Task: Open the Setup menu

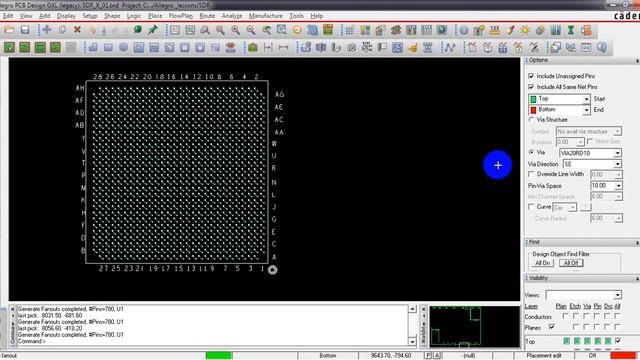Action: [90, 16]
